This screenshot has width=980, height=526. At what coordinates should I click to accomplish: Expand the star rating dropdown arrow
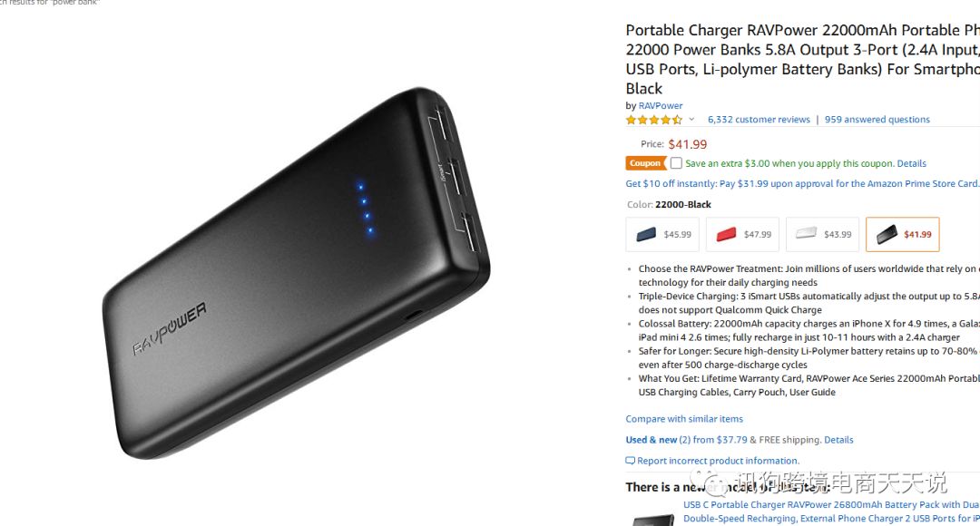click(x=691, y=120)
